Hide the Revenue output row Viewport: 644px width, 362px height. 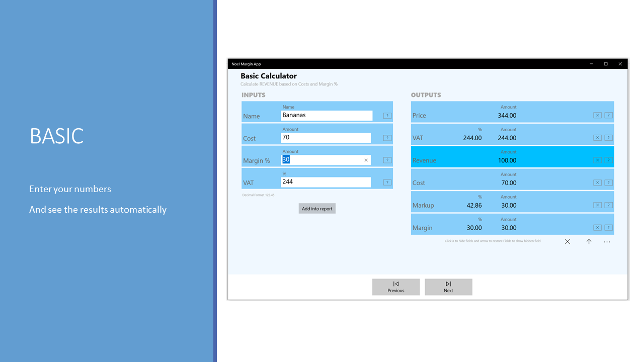(x=597, y=160)
